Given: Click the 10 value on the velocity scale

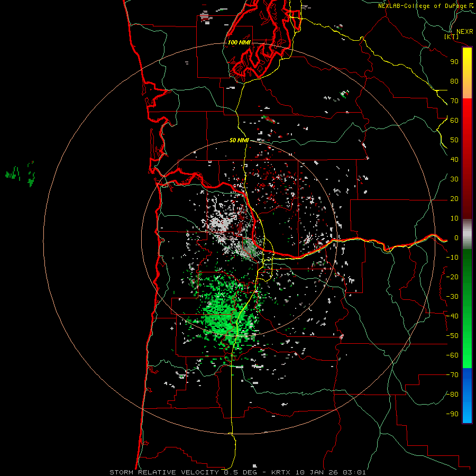Looking at the screenshot, I should click(x=454, y=218).
